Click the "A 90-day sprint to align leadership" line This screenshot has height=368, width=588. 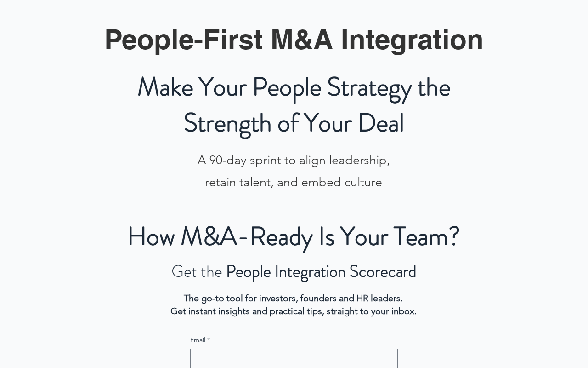(294, 160)
